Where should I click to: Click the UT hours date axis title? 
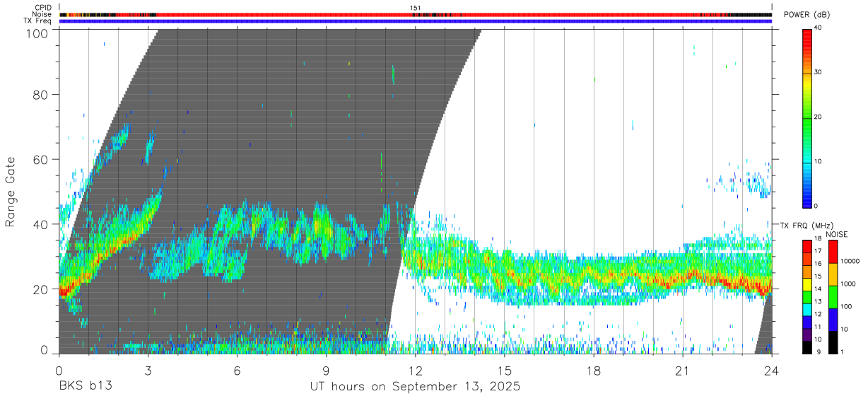point(415,387)
